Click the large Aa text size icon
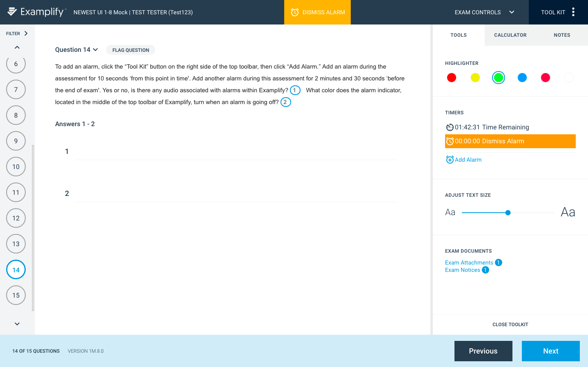 click(568, 212)
